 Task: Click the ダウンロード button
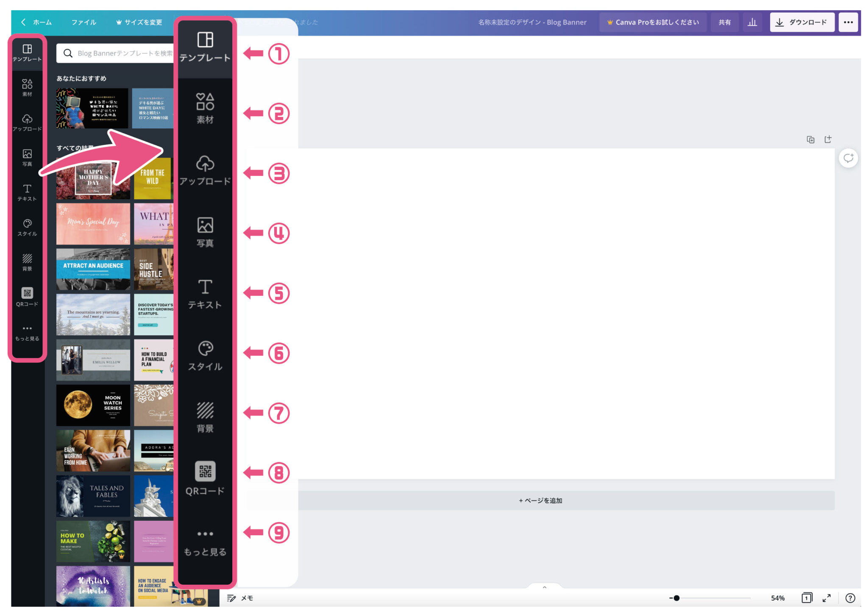pos(802,22)
